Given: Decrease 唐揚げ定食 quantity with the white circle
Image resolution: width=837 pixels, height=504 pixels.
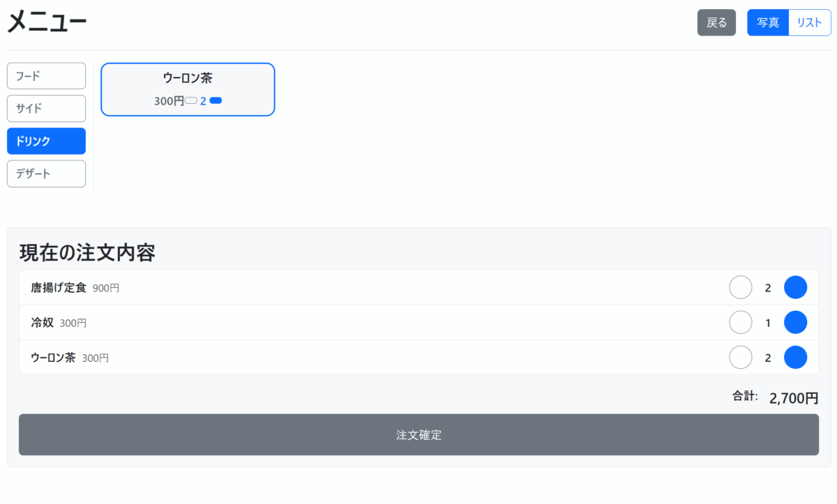Looking at the screenshot, I should coord(740,287).
